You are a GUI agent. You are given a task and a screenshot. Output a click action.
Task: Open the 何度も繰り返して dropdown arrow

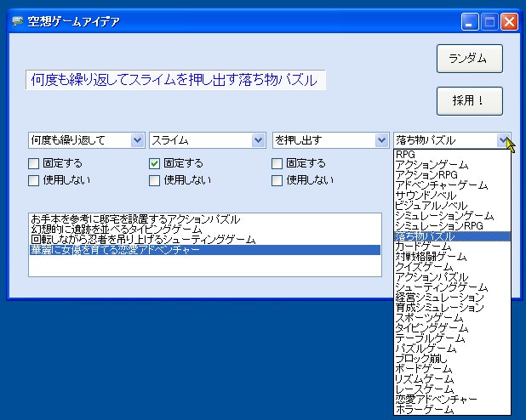[137, 140]
